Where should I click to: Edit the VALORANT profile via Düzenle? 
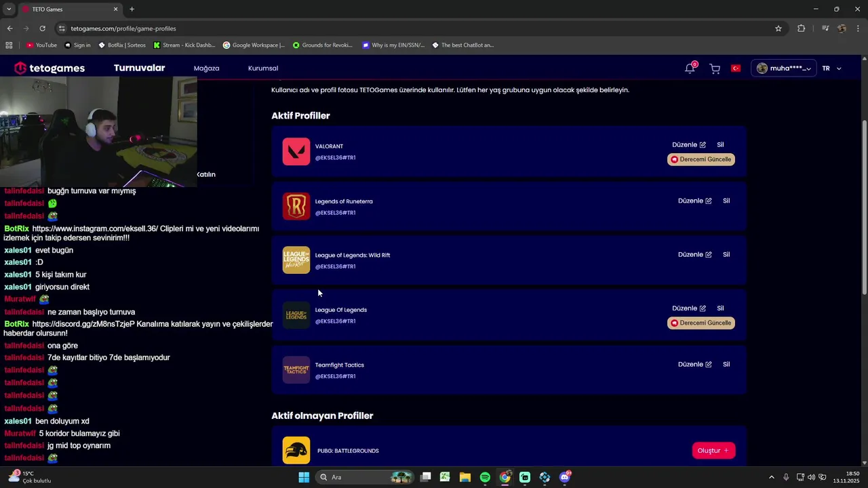click(x=689, y=145)
